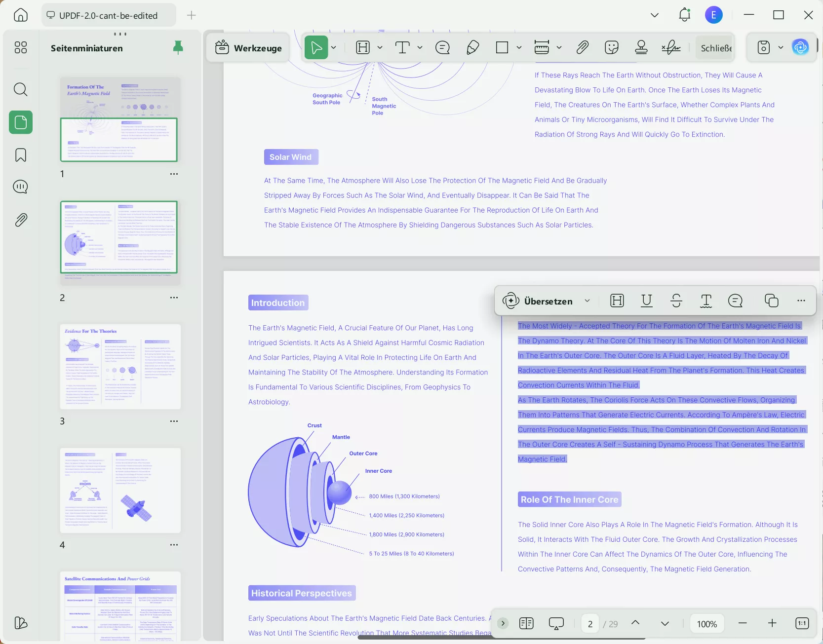823x644 pixels.
Task: Copy selected text from floating toolbar
Action: click(x=771, y=301)
